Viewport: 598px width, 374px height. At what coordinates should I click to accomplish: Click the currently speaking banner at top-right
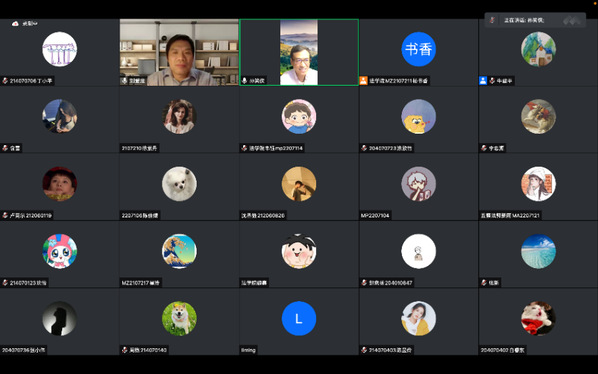pos(535,20)
